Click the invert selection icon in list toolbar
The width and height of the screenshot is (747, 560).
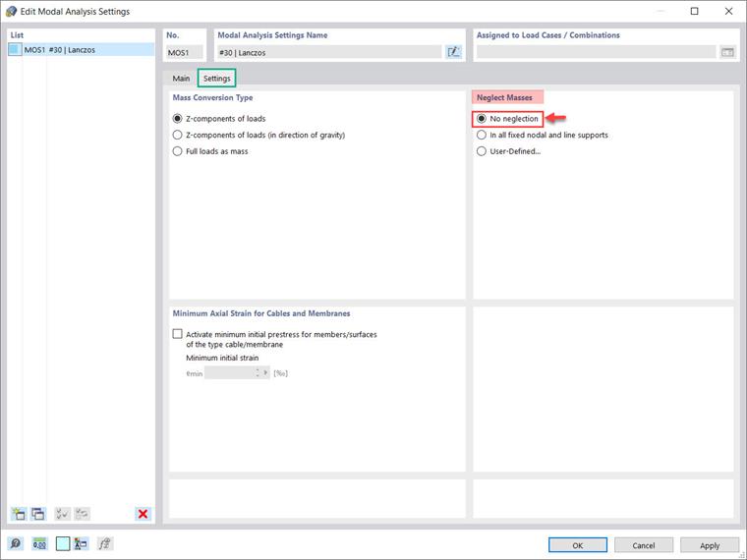(x=82, y=514)
